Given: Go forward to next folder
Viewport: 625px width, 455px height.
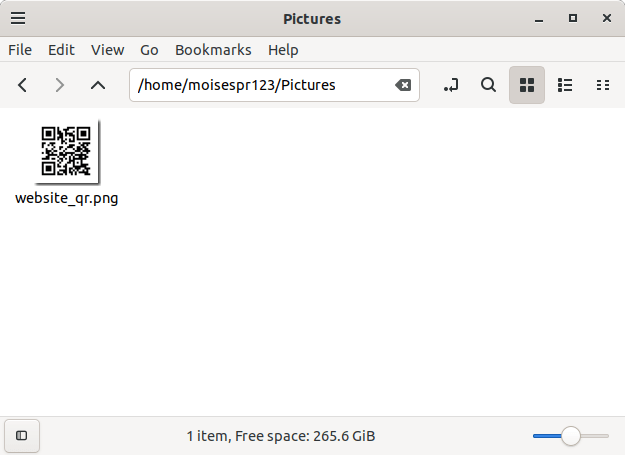Looking at the screenshot, I should coord(60,85).
